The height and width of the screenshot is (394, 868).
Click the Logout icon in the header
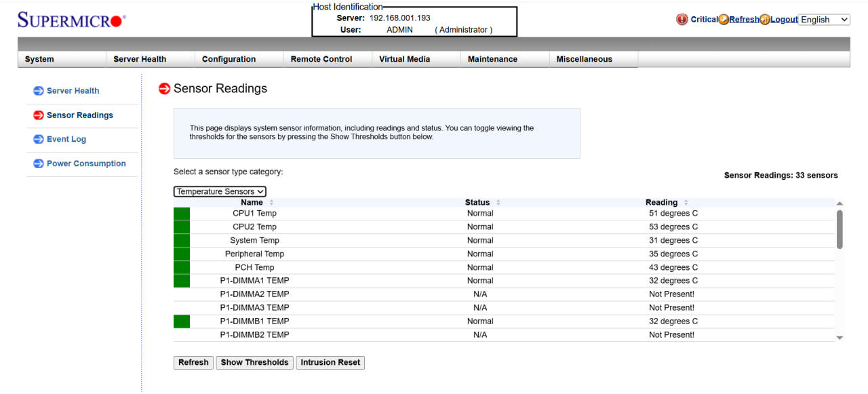point(765,20)
